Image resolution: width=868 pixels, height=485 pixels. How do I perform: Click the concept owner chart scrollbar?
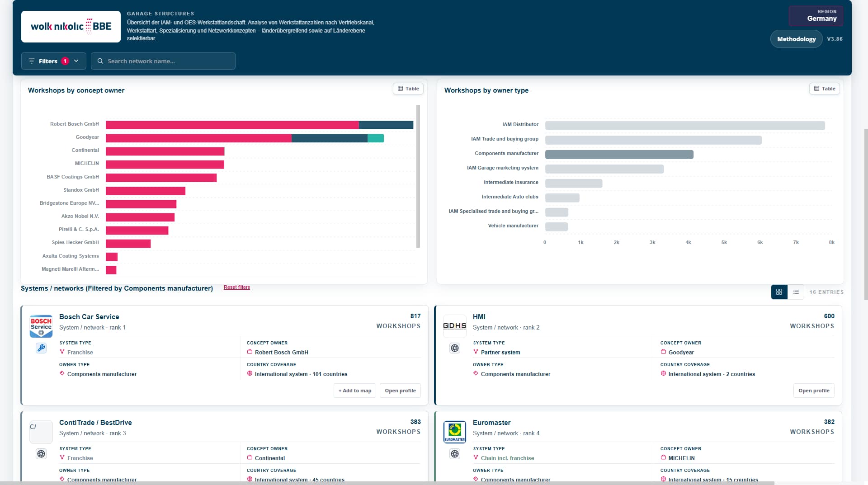418,176
